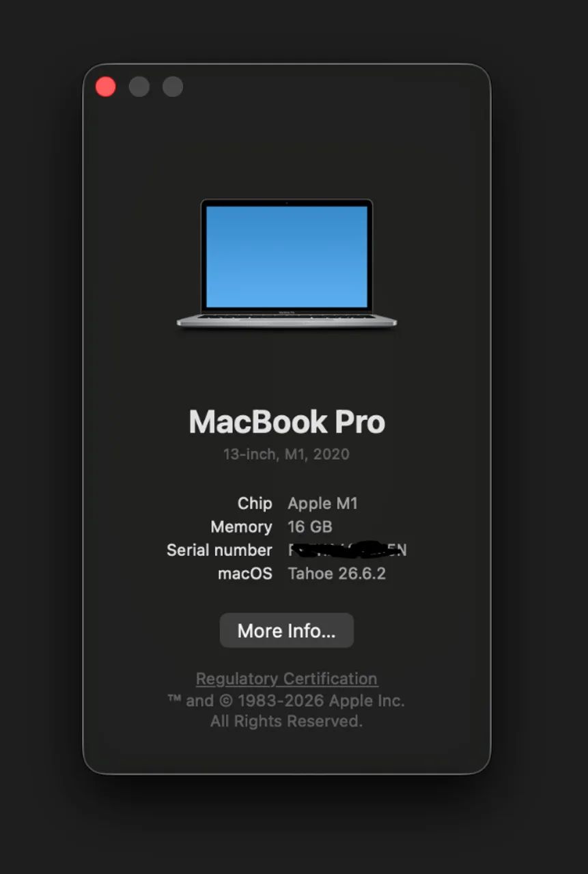Image resolution: width=588 pixels, height=874 pixels.
Task: Click the "All Rights Reserved." text
Action: (287, 721)
